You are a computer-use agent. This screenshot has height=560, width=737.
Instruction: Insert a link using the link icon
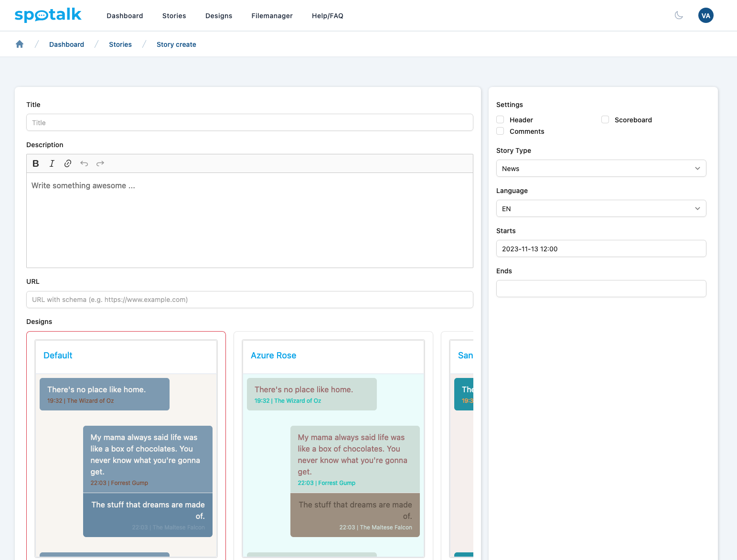68,163
